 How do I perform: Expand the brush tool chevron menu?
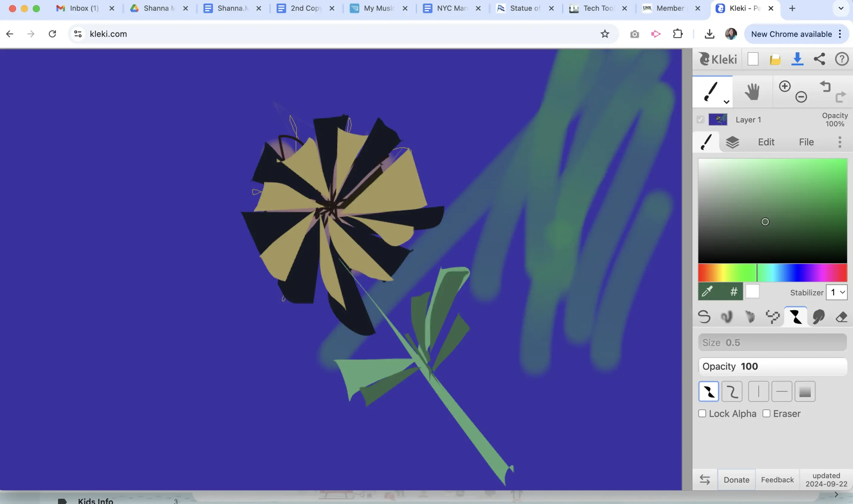tap(726, 102)
